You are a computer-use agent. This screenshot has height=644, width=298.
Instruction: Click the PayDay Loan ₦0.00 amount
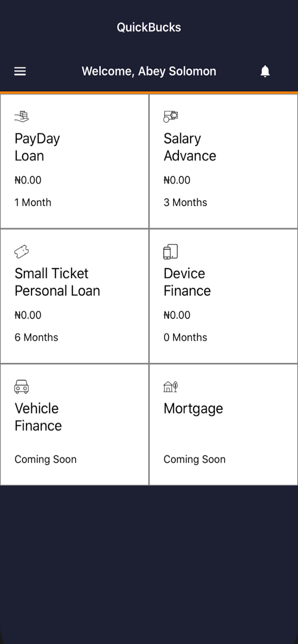tap(28, 180)
